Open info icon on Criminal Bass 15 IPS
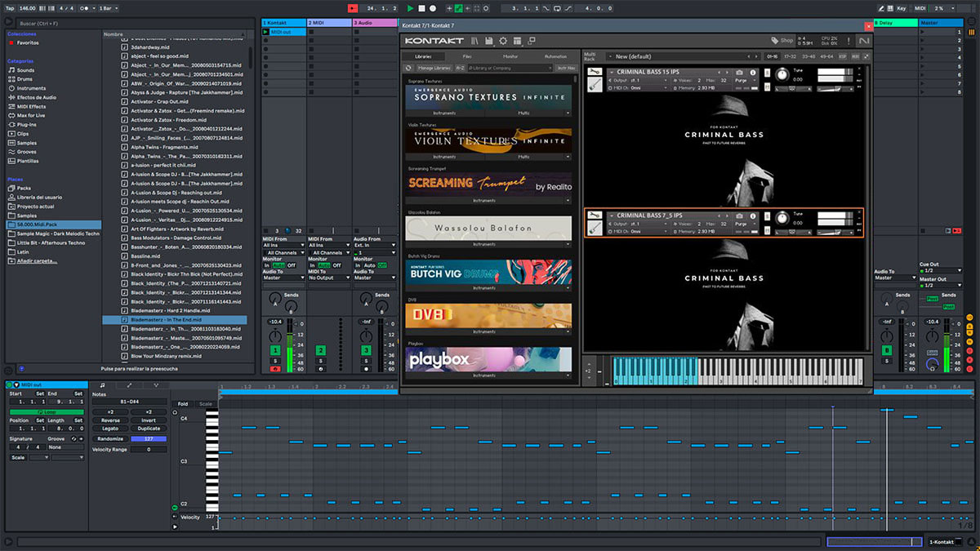The width and height of the screenshot is (980, 551). click(x=754, y=73)
